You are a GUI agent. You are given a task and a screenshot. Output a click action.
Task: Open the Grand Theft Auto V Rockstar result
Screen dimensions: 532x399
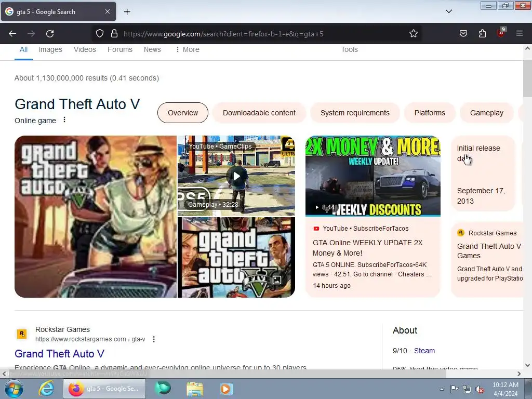59,353
